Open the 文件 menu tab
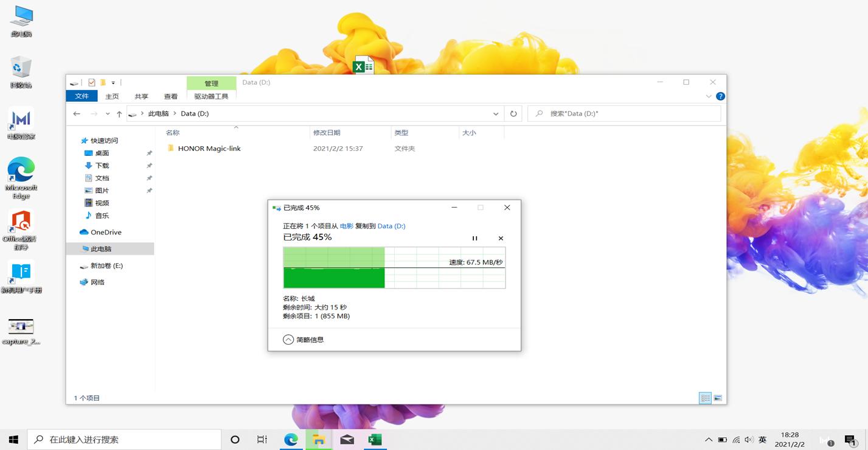This screenshot has width=868, height=450. tap(82, 96)
